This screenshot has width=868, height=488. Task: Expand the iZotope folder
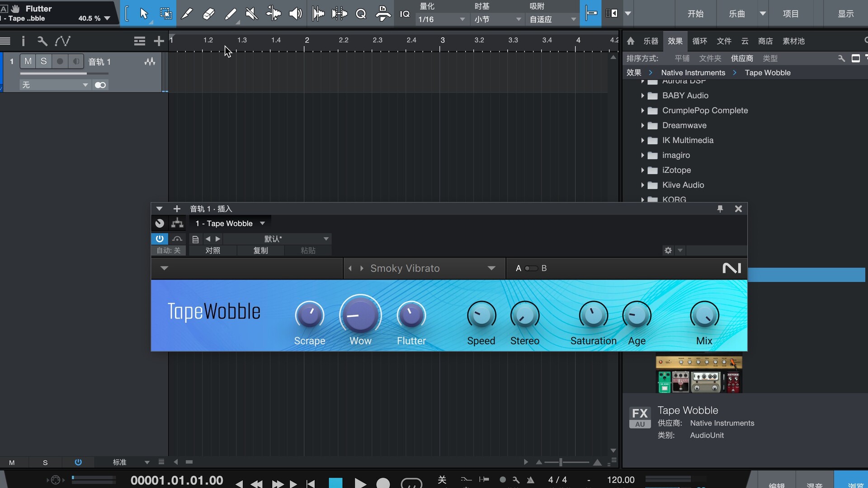click(x=642, y=170)
